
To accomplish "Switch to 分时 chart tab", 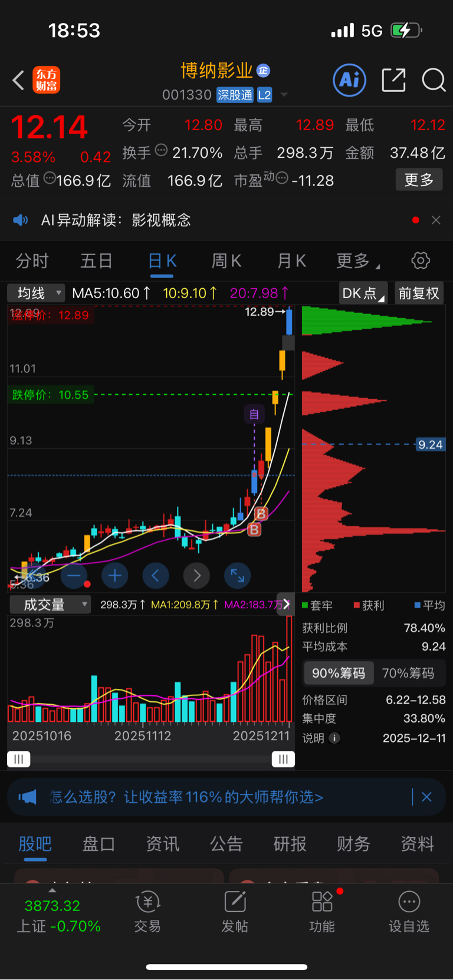I will pyautogui.click(x=32, y=260).
